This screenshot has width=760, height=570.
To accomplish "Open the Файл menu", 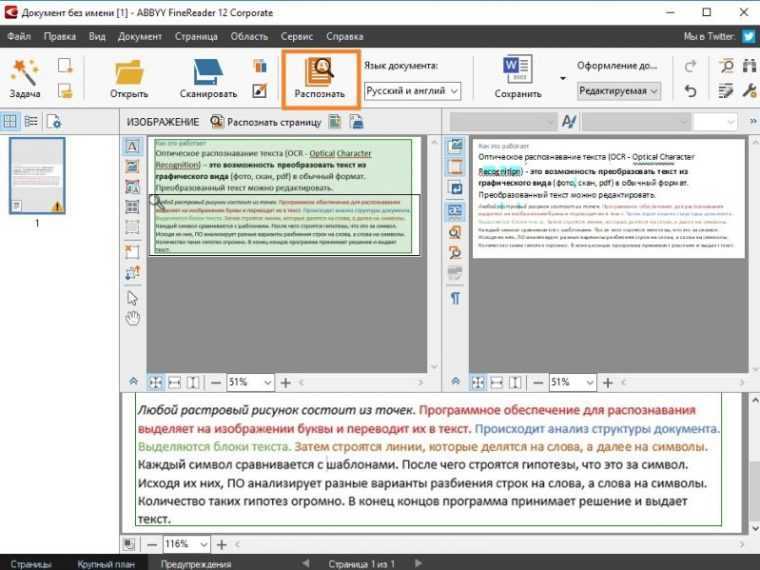I will (x=19, y=36).
